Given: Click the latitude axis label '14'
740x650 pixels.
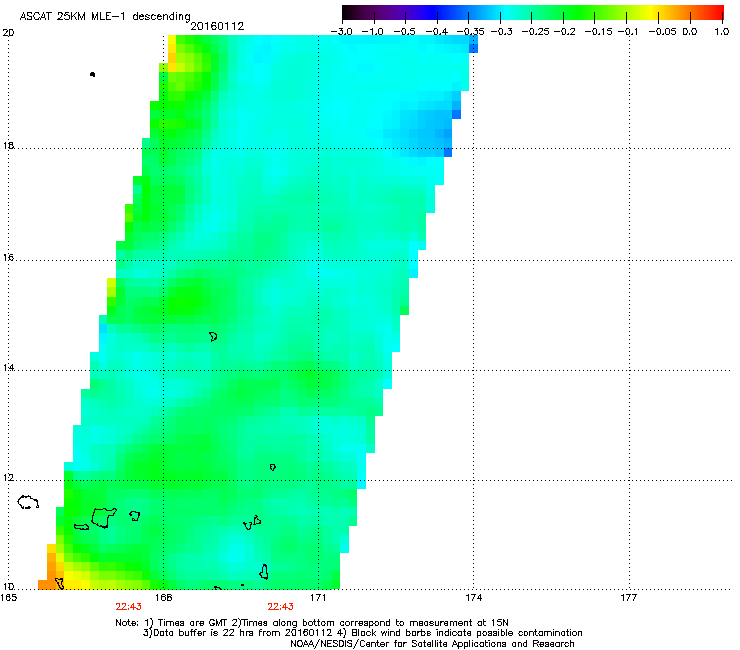Looking at the screenshot, I should click(x=8, y=368).
